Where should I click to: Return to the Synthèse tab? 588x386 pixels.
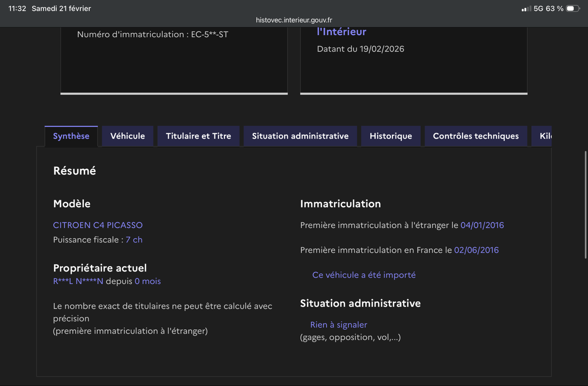pyautogui.click(x=71, y=136)
